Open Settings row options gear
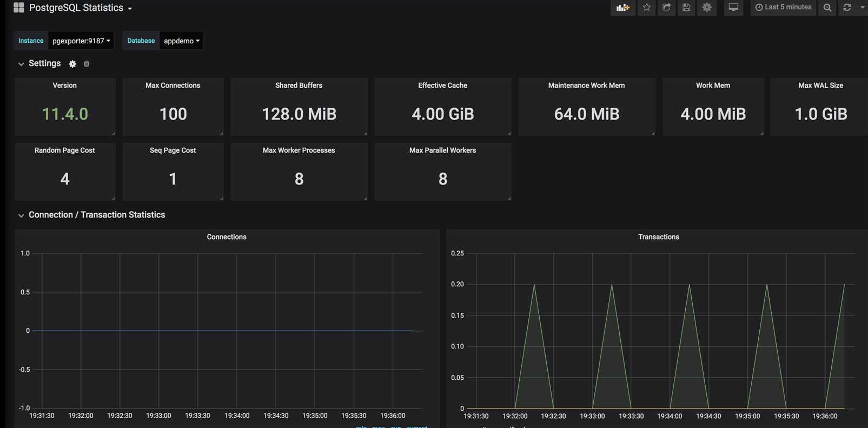868x428 pixels. pos(72,64)
